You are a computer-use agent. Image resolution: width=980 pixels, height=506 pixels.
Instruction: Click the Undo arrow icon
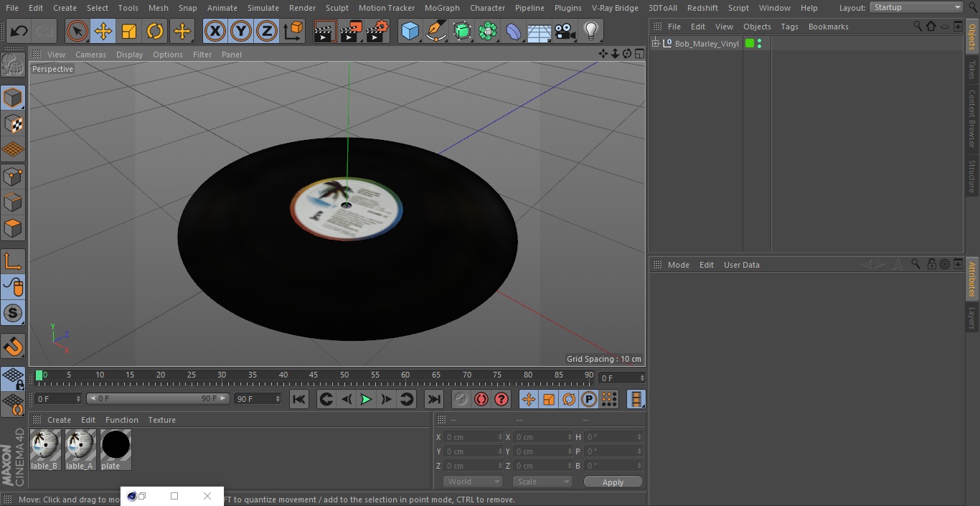pyautogui.click(x=19, y=32)
